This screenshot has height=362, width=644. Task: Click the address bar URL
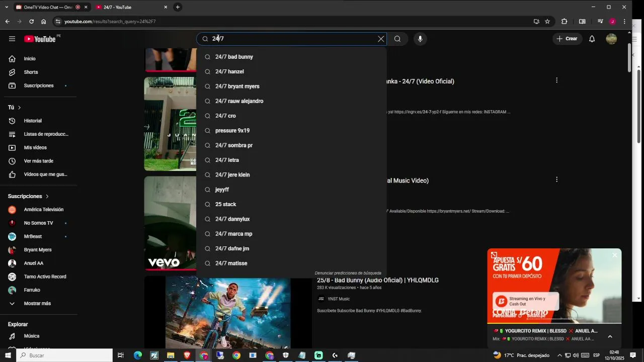[110, 22]
